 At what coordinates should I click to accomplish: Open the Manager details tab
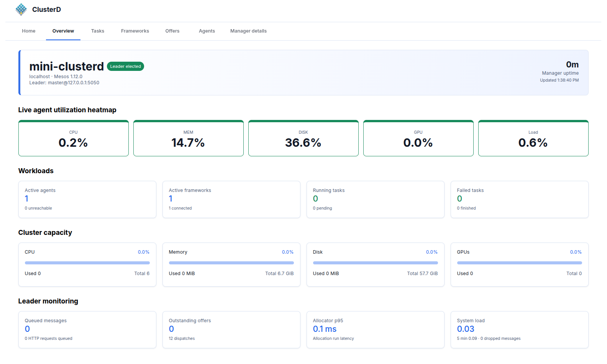tap(248, 31)
